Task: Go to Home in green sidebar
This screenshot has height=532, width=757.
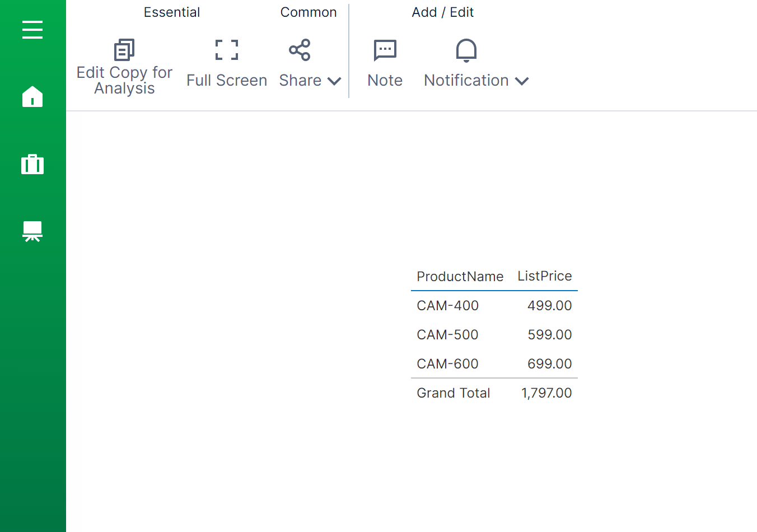Action: point(32,96)
